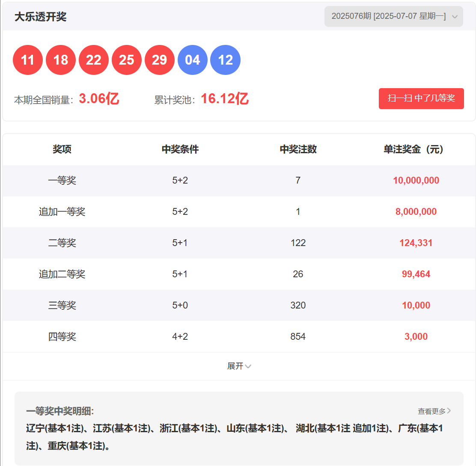Click the jackpot pool value 16.12亿

(225, 98)
